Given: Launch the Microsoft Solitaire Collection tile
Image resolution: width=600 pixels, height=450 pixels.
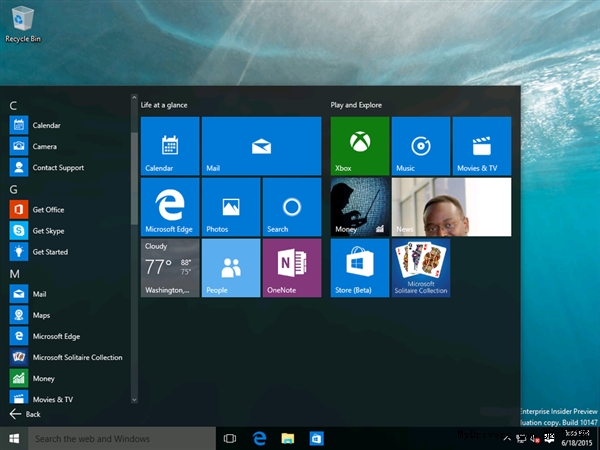Looking at the screenshot, I should [x=421, y=268].
